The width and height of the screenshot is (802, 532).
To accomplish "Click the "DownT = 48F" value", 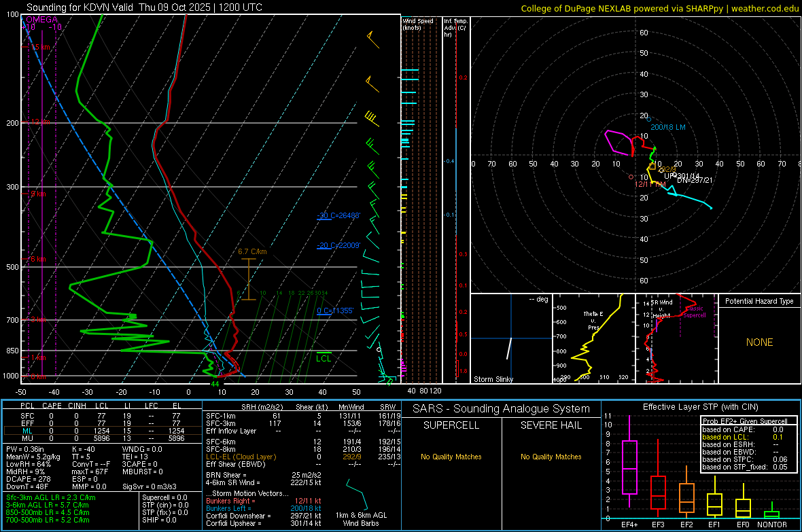I will coord(27,487).
